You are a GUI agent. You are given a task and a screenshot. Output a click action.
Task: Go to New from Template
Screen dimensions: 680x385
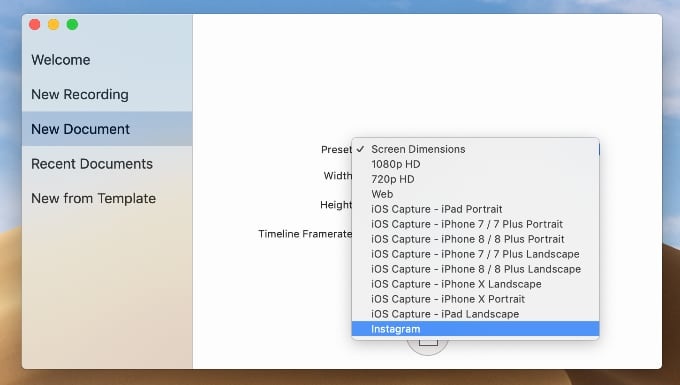point(107,199)
